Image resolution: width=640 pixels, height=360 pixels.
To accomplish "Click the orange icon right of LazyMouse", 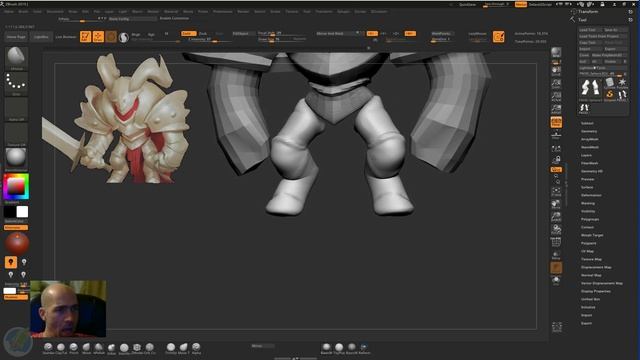I will click(x=498, y=37).
